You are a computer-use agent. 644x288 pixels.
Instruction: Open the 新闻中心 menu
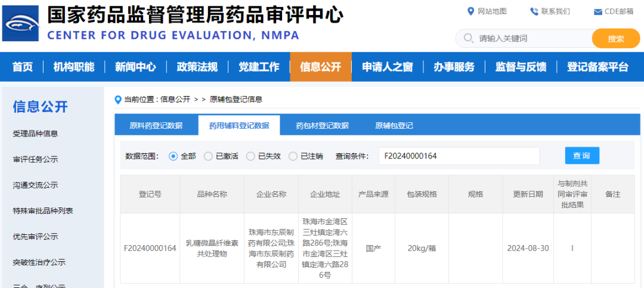click(135, 67)
